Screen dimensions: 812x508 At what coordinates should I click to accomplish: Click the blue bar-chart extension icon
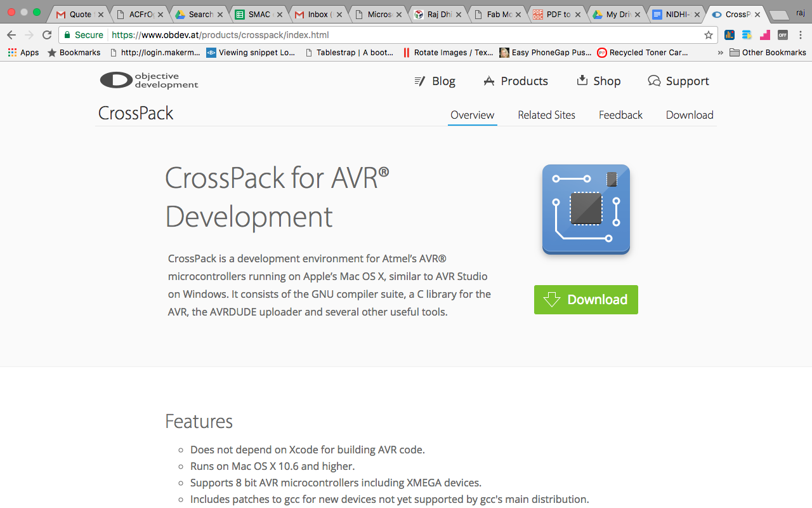(x=730, y=35)
